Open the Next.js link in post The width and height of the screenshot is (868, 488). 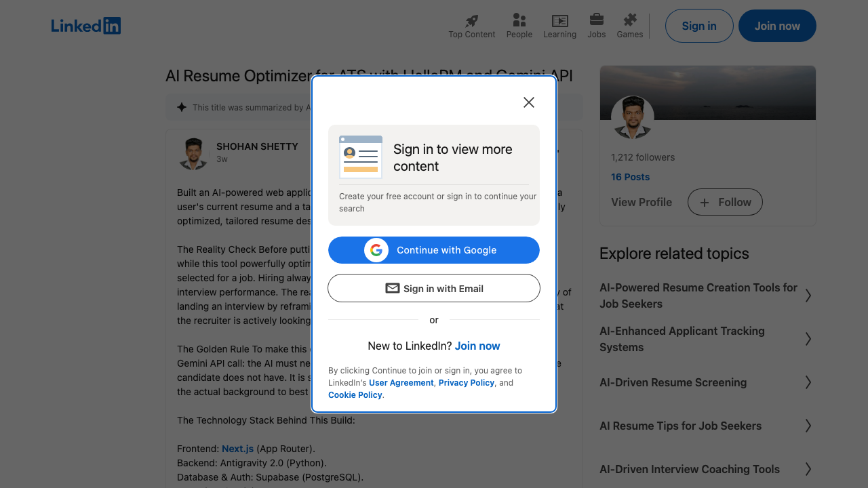237,449
